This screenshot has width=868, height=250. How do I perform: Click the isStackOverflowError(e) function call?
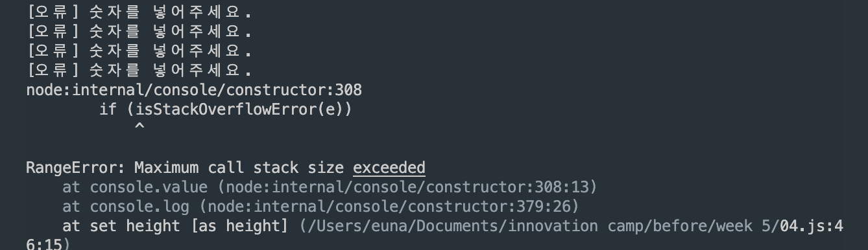coord(239,109)
